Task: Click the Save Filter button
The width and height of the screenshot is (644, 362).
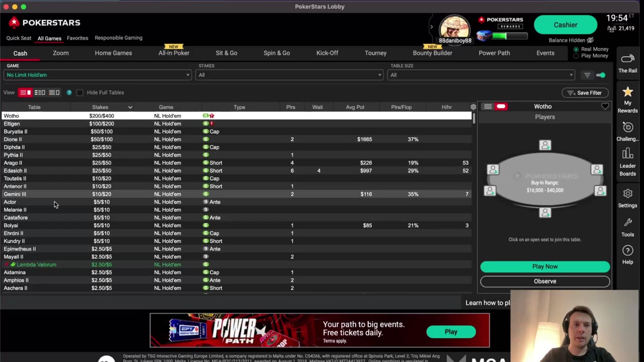Action: pos(585,93)
